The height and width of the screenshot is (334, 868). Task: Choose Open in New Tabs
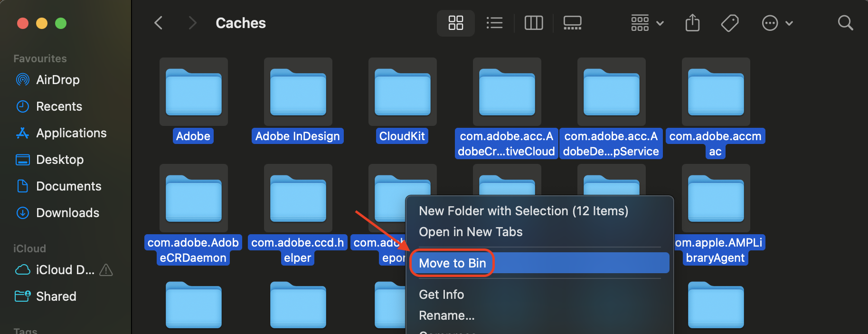471,232
